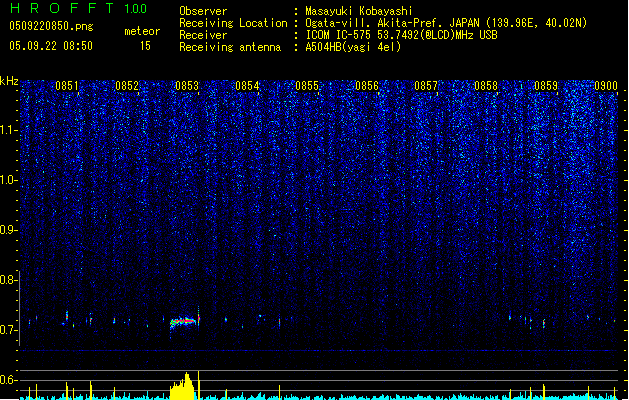
Task: Select the meteor count value 15
Action: [x=145, y=46]
